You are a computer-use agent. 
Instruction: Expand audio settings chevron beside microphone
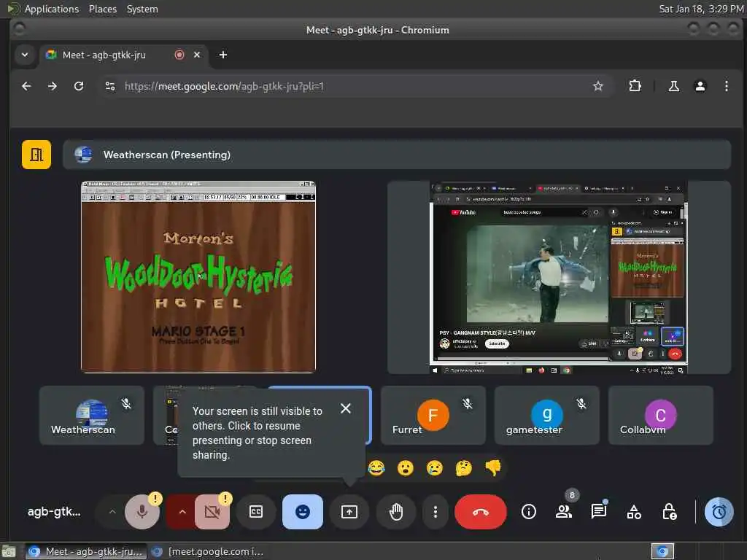(x=112, y=512)
